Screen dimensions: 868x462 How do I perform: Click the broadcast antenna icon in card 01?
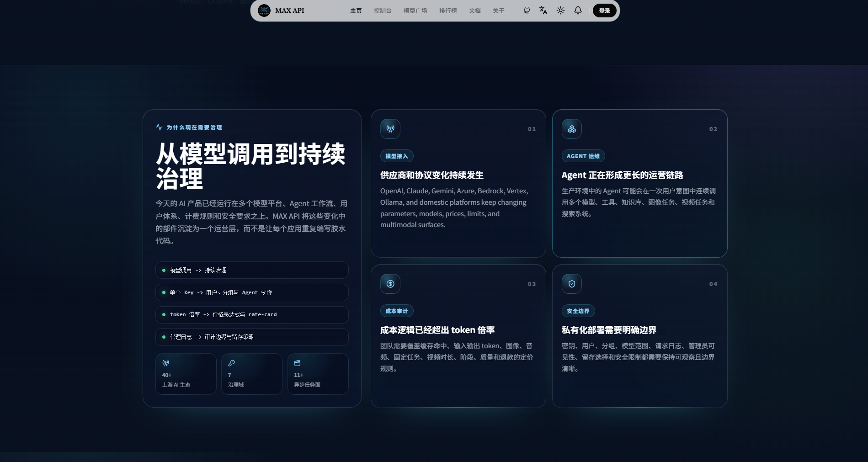(x=390, y=129)
